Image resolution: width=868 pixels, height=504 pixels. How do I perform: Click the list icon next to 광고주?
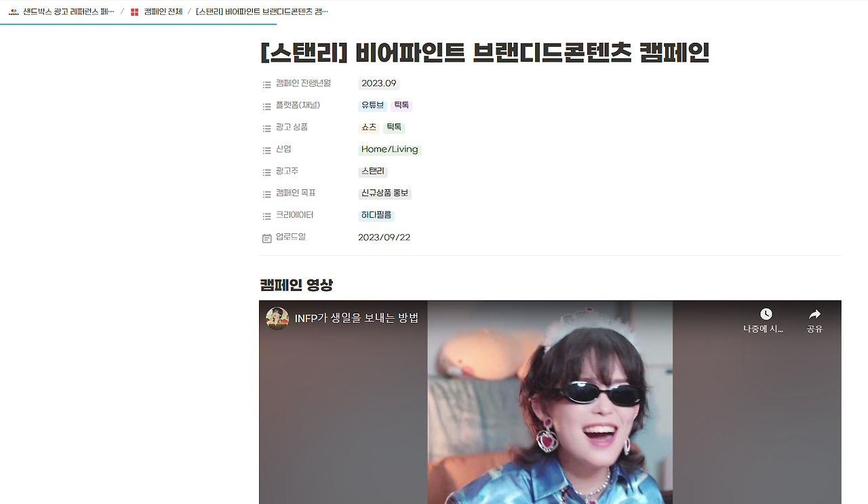[x=267, y=172]
